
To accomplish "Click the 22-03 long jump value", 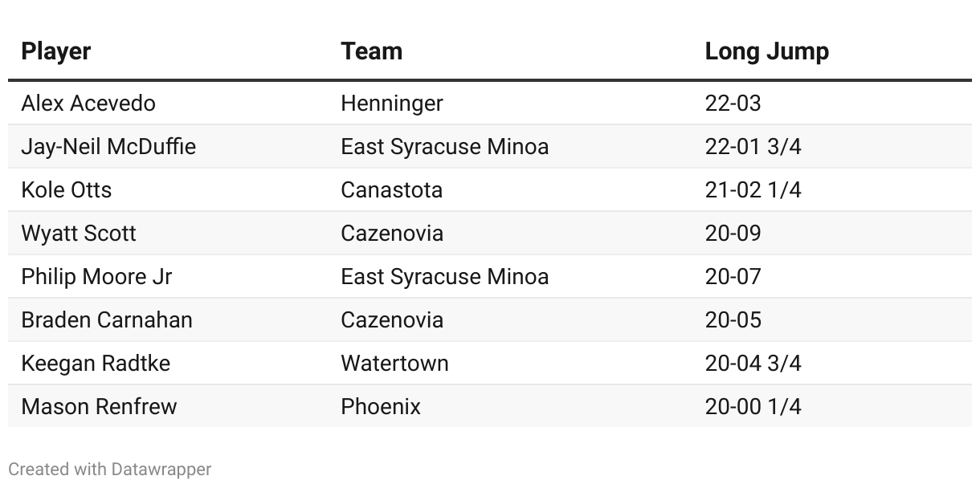I will (733, 104).
